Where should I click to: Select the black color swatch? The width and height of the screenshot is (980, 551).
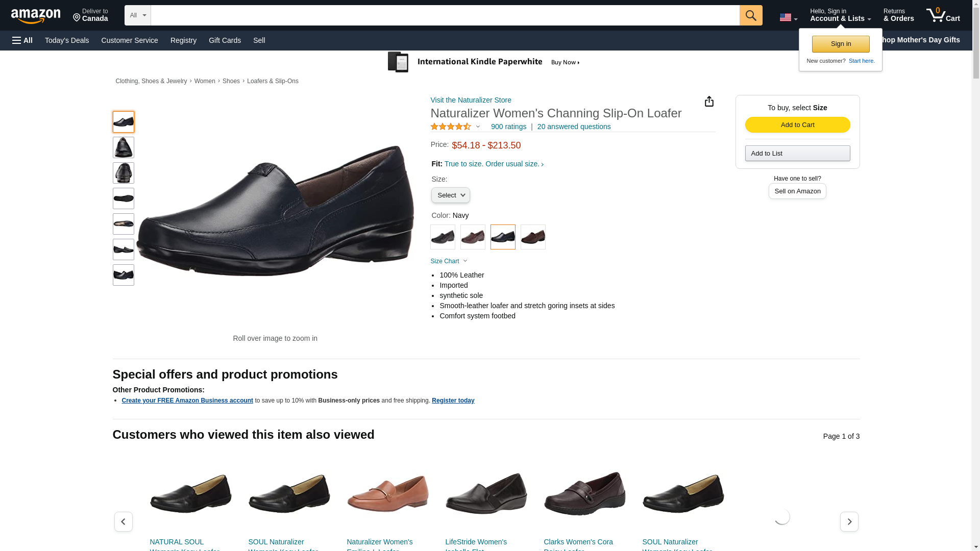tap(443, 237)
